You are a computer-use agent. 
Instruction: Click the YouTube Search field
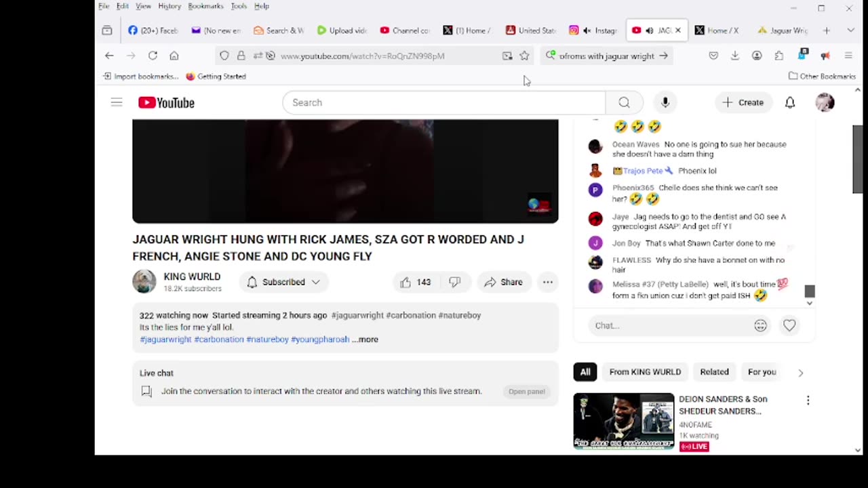[x=444, y=102]
